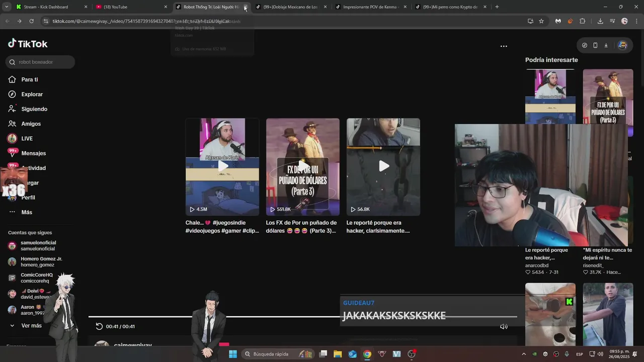This screenshot has height=362, width=644.
Task: Open the media controls icon
Action: pos(612,21)
